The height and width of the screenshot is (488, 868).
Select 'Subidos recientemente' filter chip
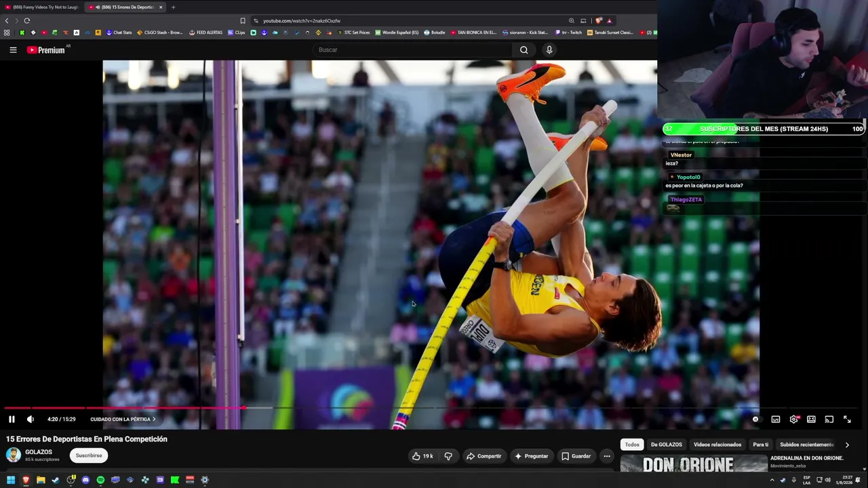coord(807,445)
